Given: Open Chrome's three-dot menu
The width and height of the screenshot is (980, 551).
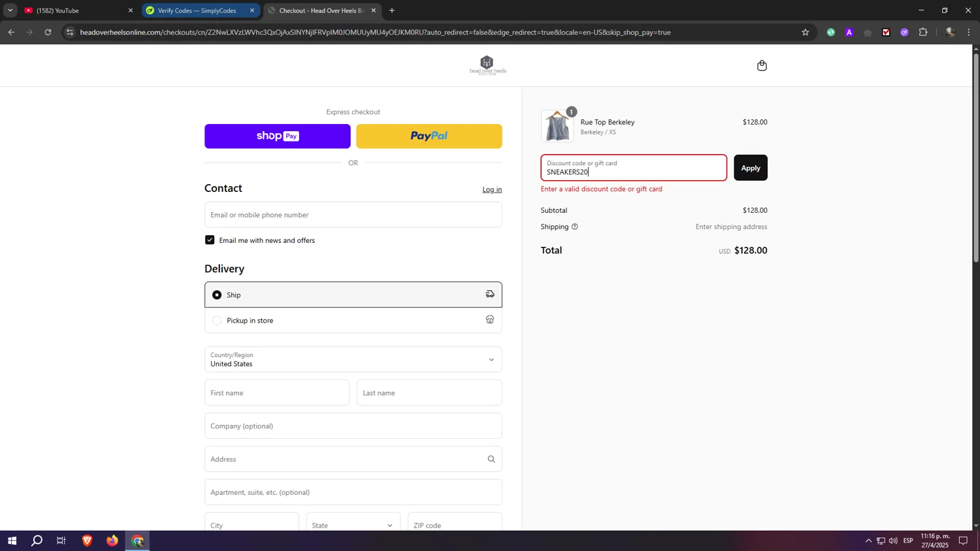Looking at the screenshot, I should (x=969, y=32).
